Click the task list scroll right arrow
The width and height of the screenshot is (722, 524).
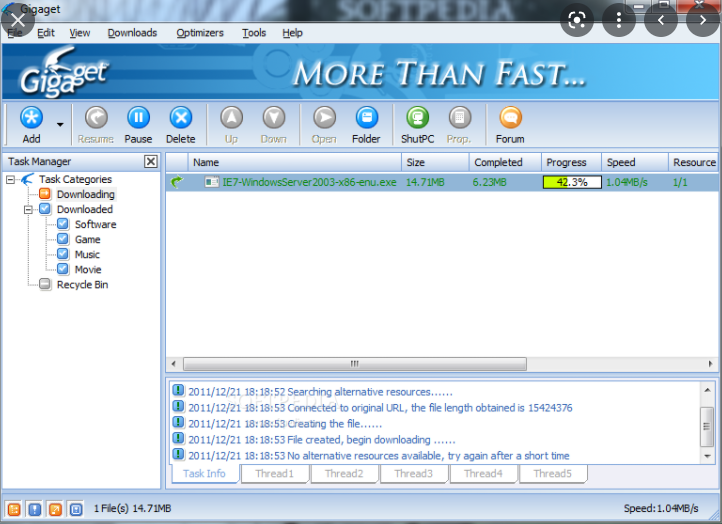pyautogui.click(x=710, y=364)
